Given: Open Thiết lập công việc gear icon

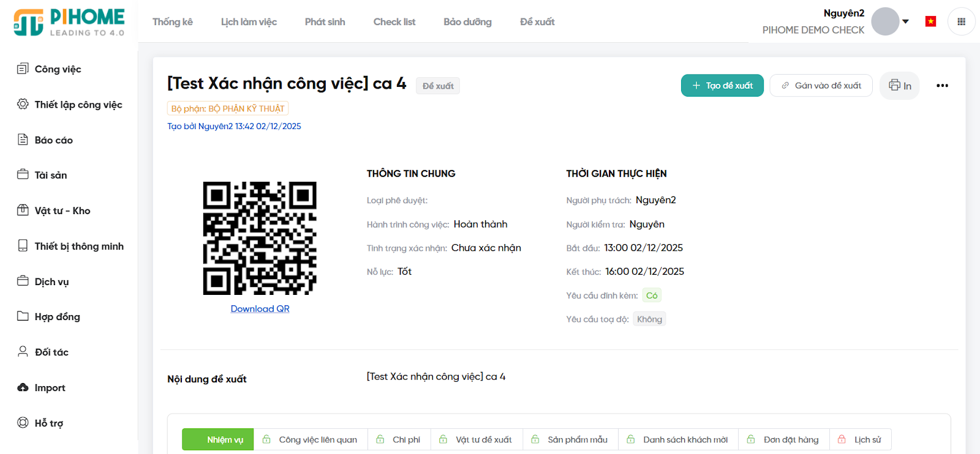Looking at the screenshot, I should (23, 104).
